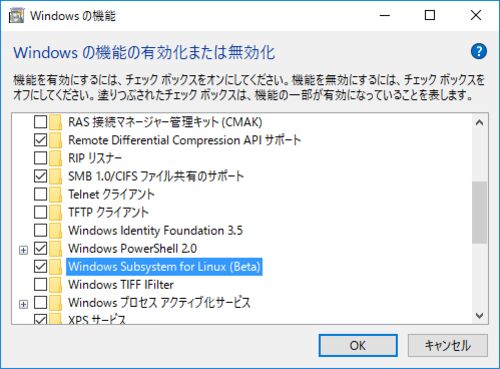Click folder icon beside Telnet クライアント
The image size is (500, 369).
(56, 194)
